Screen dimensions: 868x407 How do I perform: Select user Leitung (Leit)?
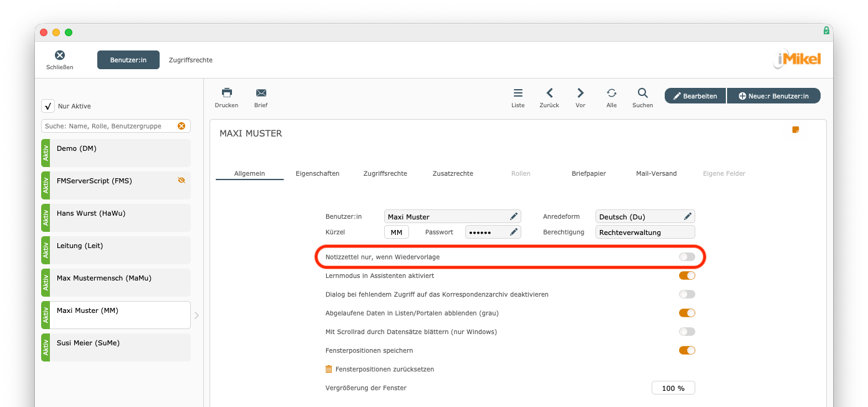pyautogui.click(x=116, y=250)
